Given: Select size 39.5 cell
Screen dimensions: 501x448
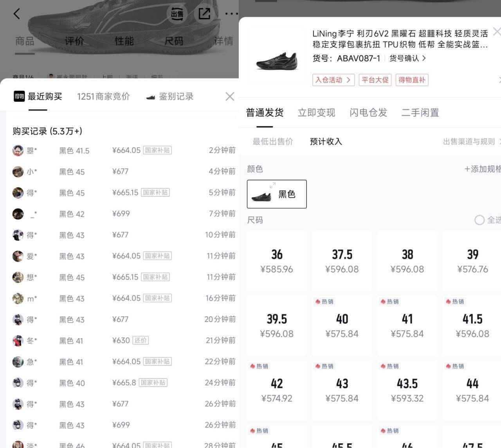Looking at the screenshot, I should tap(277, 326).
